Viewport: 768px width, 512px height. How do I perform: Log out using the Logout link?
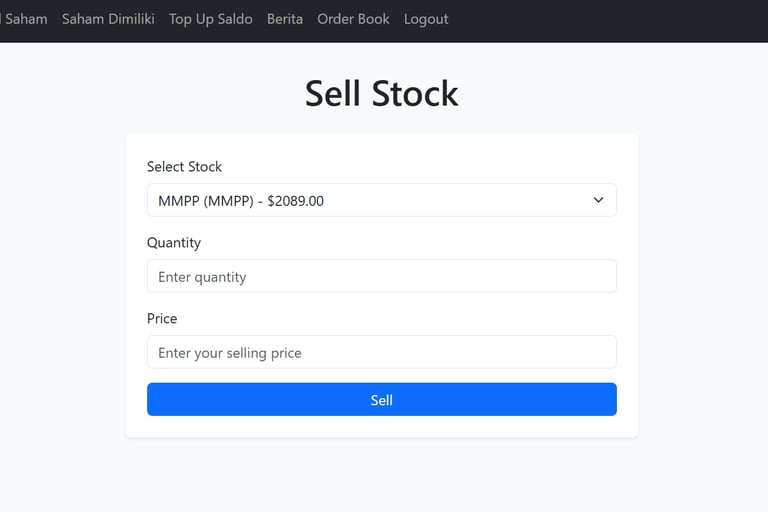[426, 19]
